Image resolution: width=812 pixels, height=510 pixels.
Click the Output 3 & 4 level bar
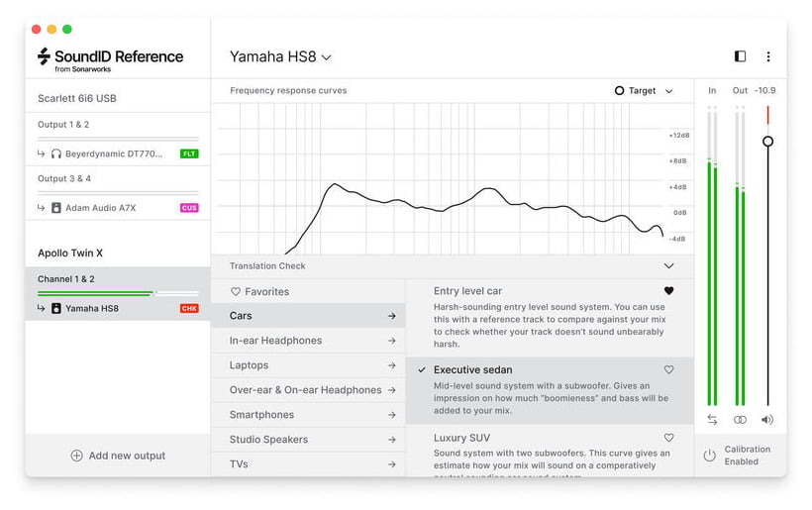tap(118, 192)
